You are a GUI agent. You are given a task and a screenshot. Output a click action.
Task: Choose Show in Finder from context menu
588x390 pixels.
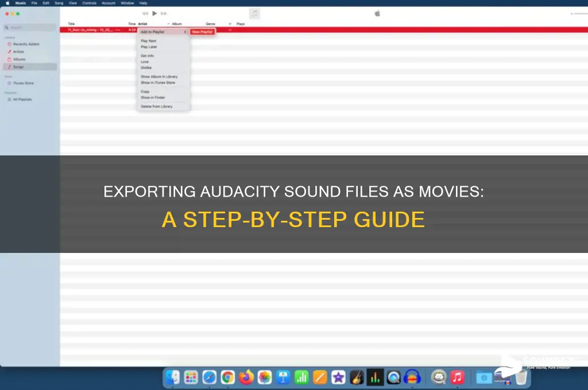click(153, 97)
